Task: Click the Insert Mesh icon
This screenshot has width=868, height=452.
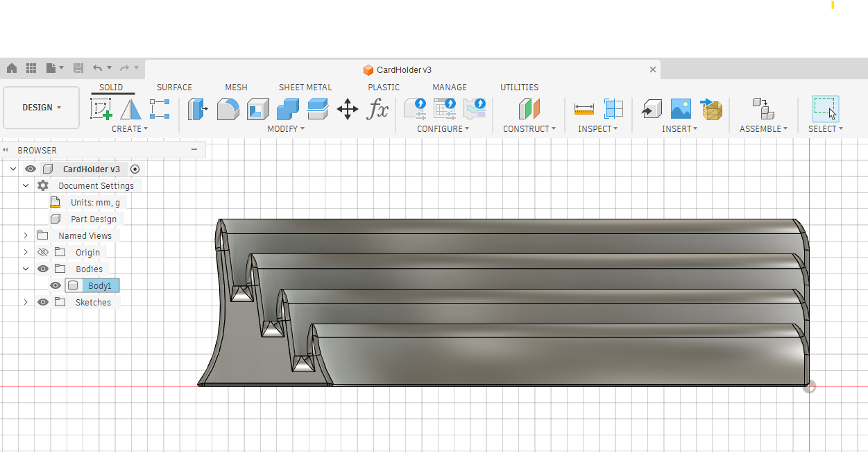Action: (x=711, y=109)
